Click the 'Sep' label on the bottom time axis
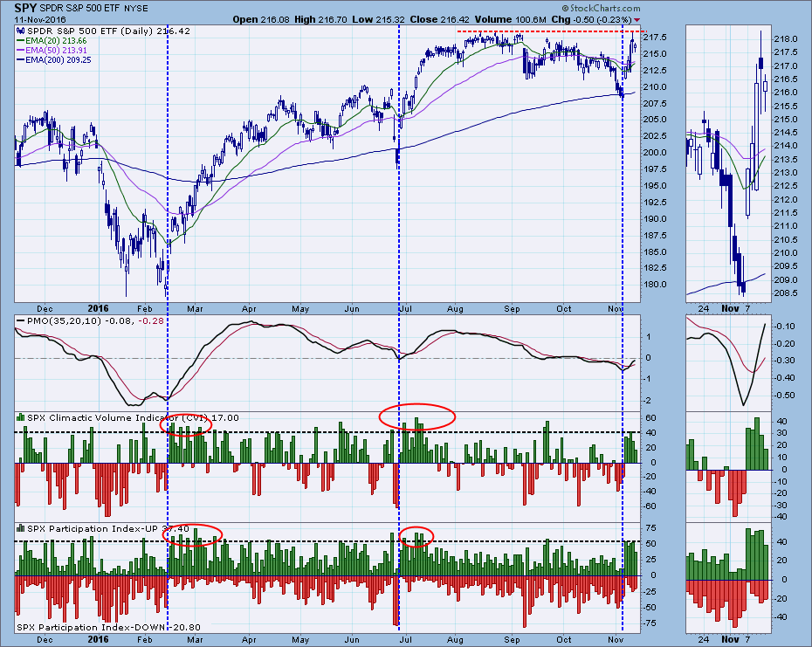Viewport: 812px width, 647px height. point(512,639)
